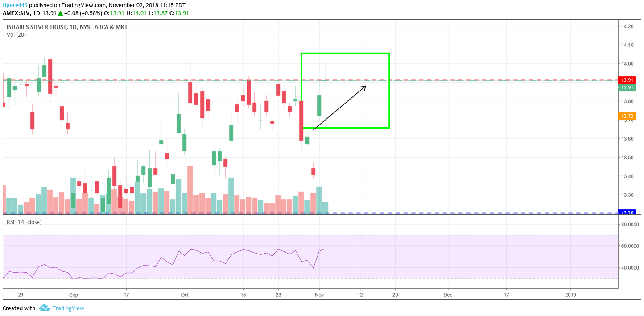Click the 23 date axis label
The image size is (644, 316).
coord(278,295)
